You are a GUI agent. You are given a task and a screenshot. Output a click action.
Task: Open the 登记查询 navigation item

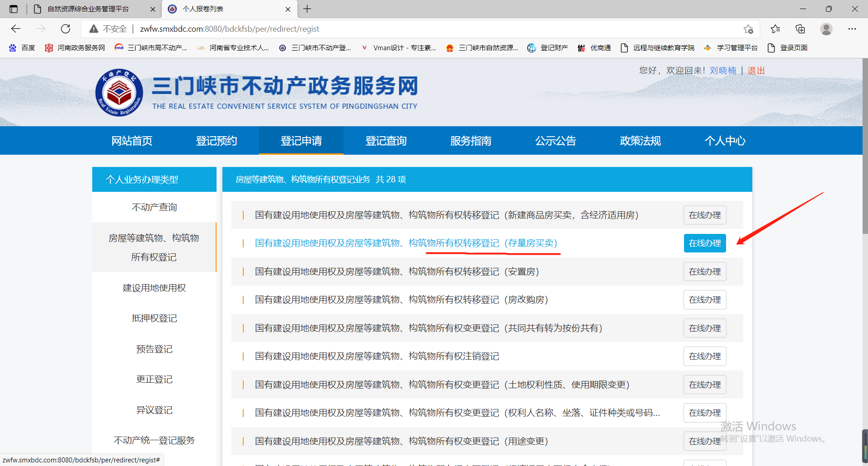pyautogui.click(x=386, y=141)
